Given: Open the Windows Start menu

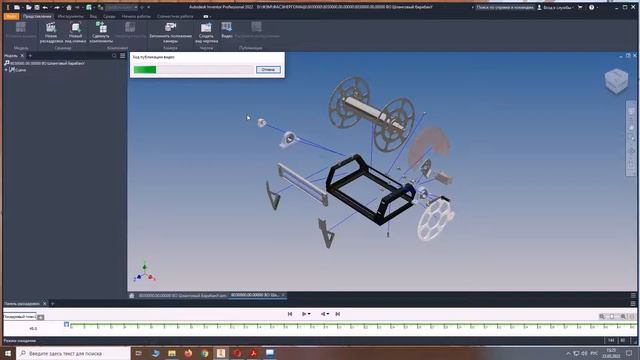Looking at the screenshot, I should (8, 353).
